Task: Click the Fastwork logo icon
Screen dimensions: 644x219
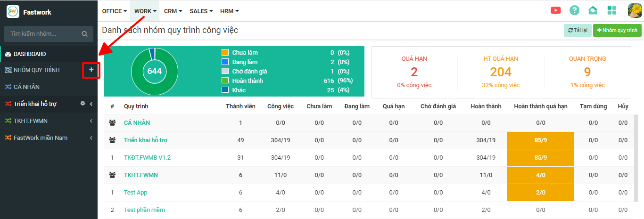Action: (13, 12)
